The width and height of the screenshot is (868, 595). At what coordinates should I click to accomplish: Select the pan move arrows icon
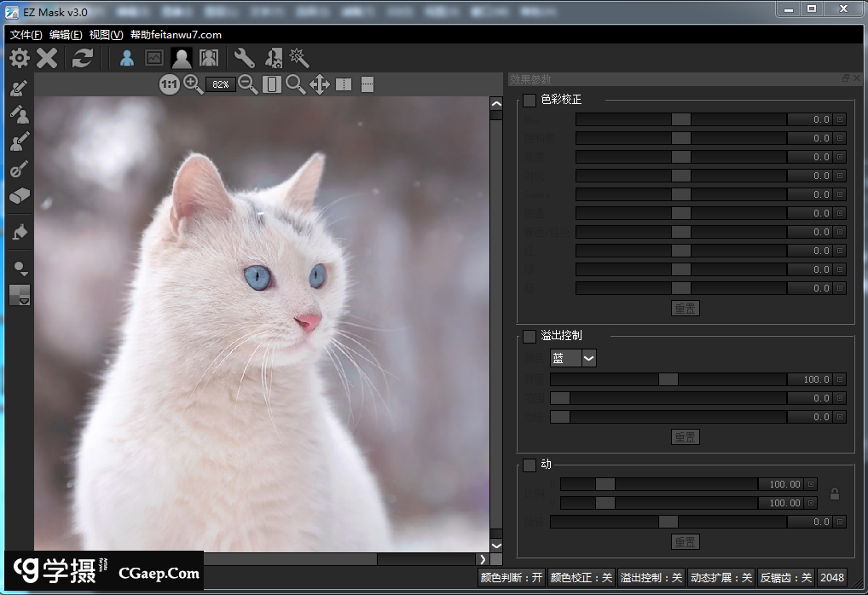click(320, 84)
